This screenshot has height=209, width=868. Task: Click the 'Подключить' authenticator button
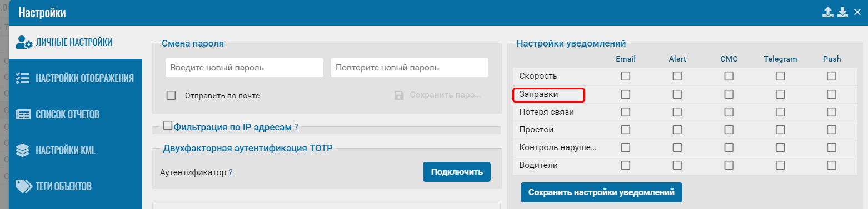tap(457, 172)
